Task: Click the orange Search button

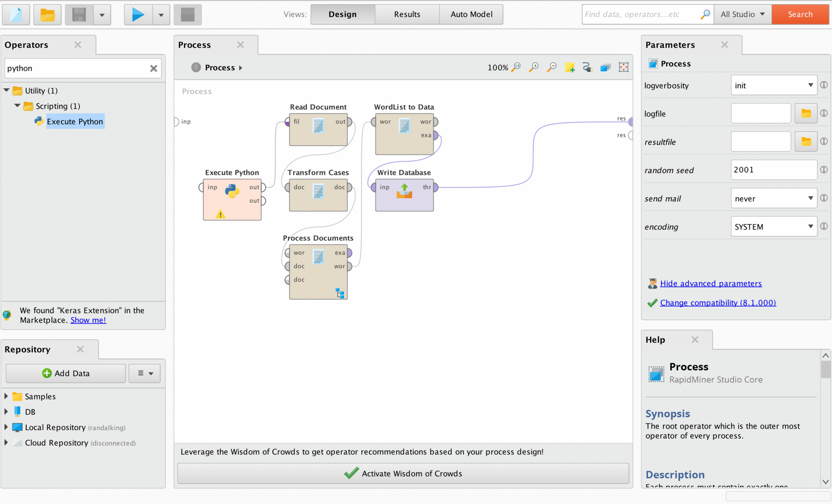Action: [800, 14]
